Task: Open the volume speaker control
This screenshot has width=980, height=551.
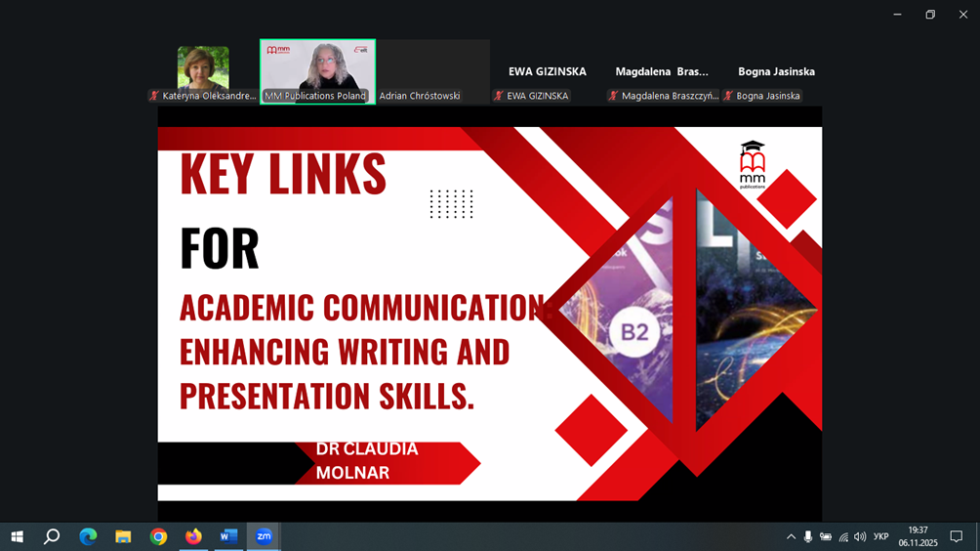Action: point(860,536)
